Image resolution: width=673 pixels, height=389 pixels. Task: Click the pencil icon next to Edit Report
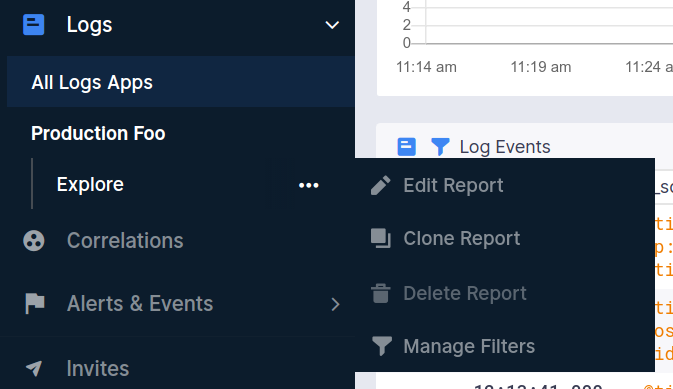click(381, 185)
